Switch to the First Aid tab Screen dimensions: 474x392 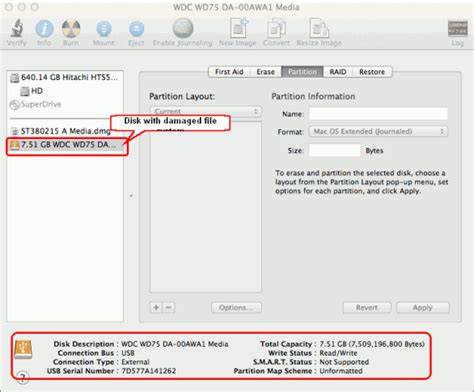click(229, 72)
